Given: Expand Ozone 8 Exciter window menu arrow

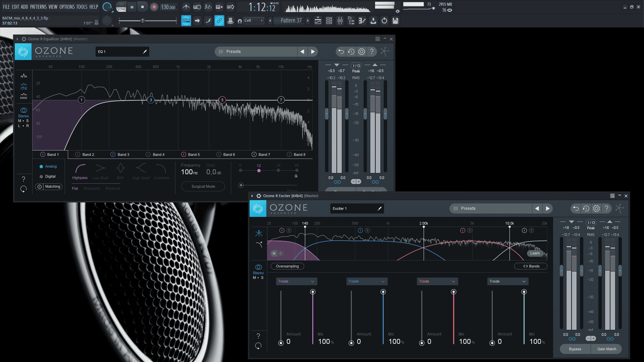Looking at the screenshot, I should (252, 196).
